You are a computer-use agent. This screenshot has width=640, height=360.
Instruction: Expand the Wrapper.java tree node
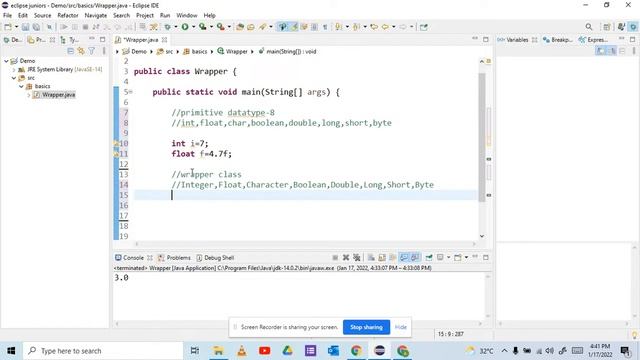tap(29, 95)
